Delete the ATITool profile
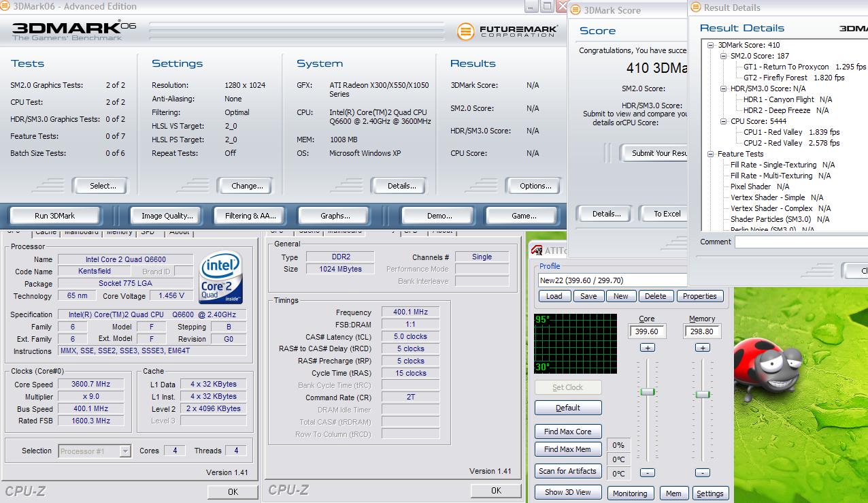Viewport: 868px width, 503px height. tap(655, 296)
